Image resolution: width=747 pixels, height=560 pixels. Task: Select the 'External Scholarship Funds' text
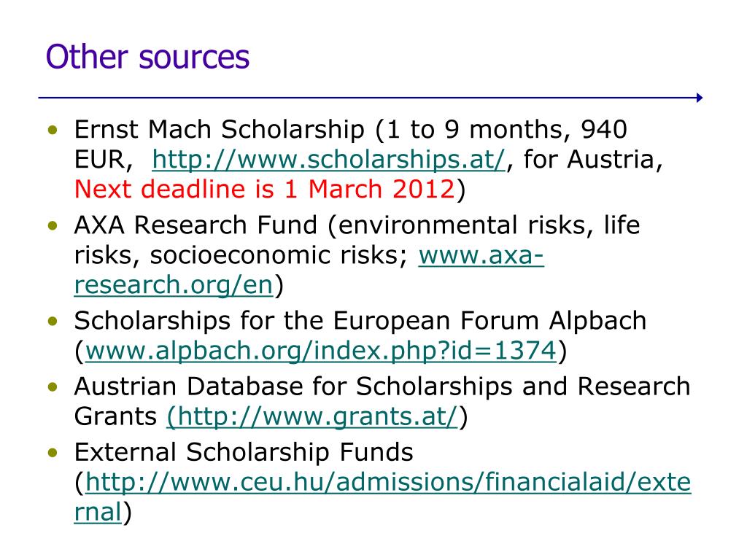pyautogui.click(x=244, y=452)
